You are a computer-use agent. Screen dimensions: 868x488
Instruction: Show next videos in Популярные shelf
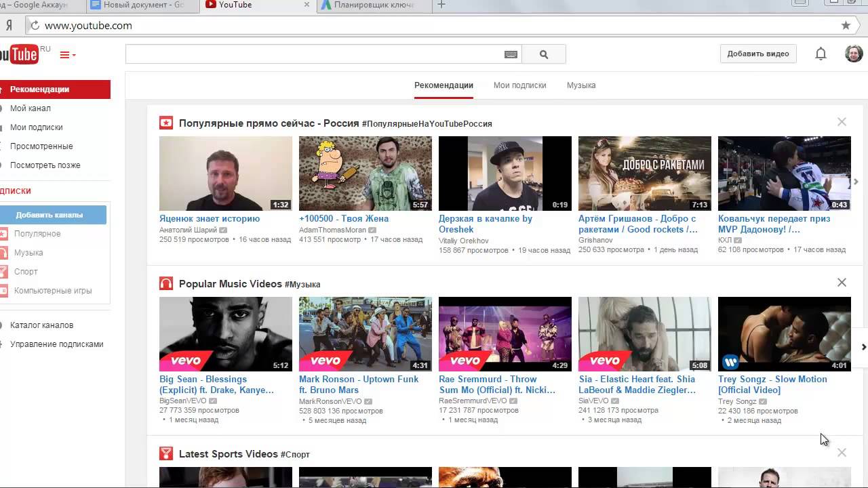tap(856, 182)
